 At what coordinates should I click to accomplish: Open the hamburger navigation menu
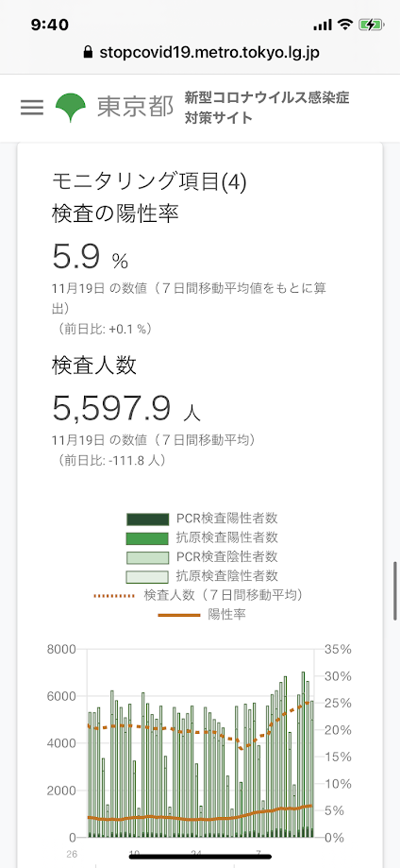31,108
